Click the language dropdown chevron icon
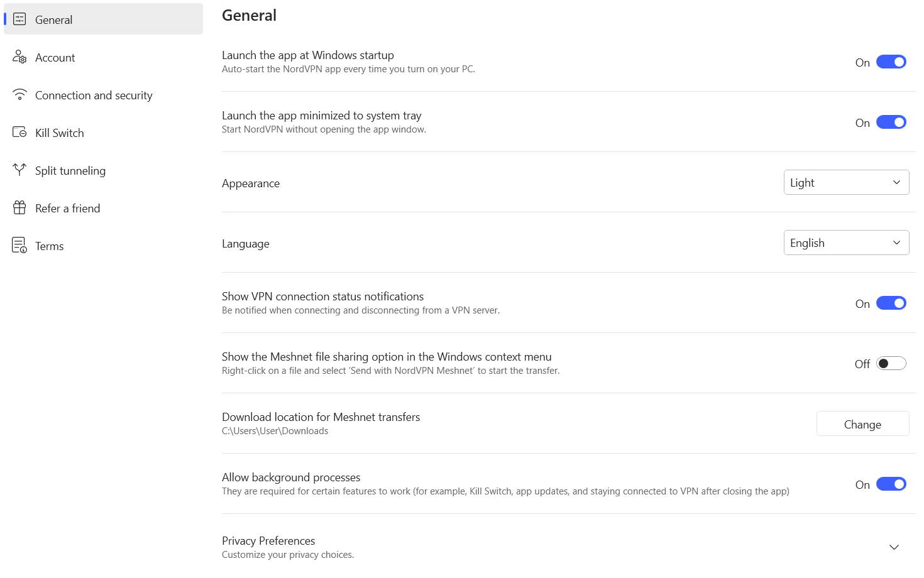Viewport: 924px width, 578px height. (x=897, y=243)
